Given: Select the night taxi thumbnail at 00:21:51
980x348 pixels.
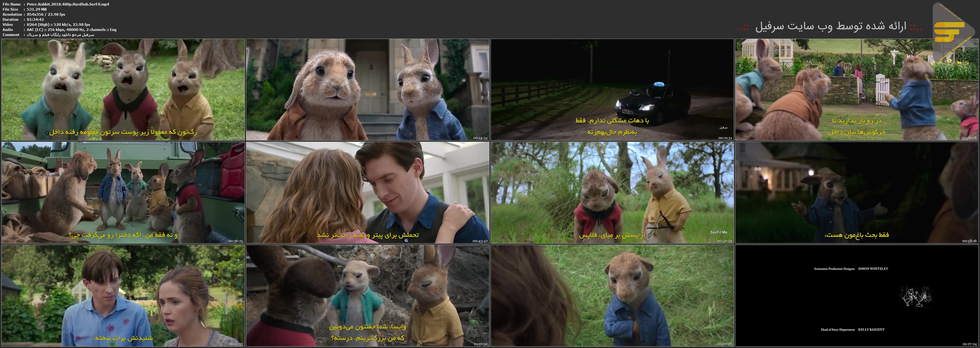Looking at the screenshot, I should [612, 90].
